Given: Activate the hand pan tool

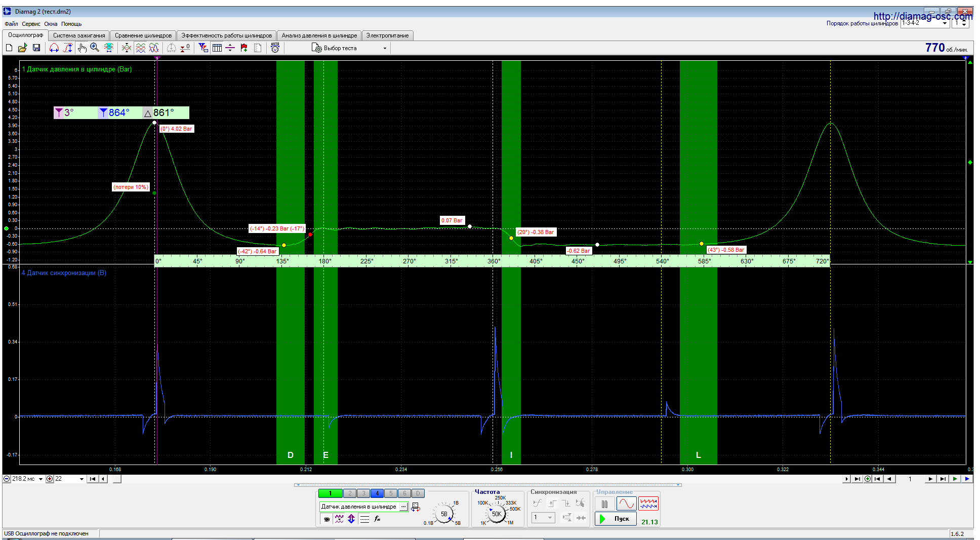Looking at the screenshot, I should [82, 48].
